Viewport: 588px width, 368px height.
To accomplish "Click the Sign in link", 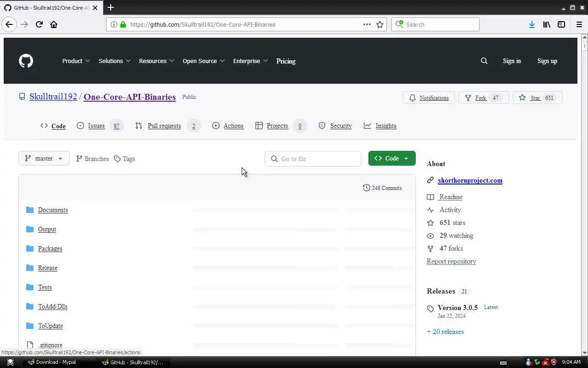I will click(x=512, y=61).
